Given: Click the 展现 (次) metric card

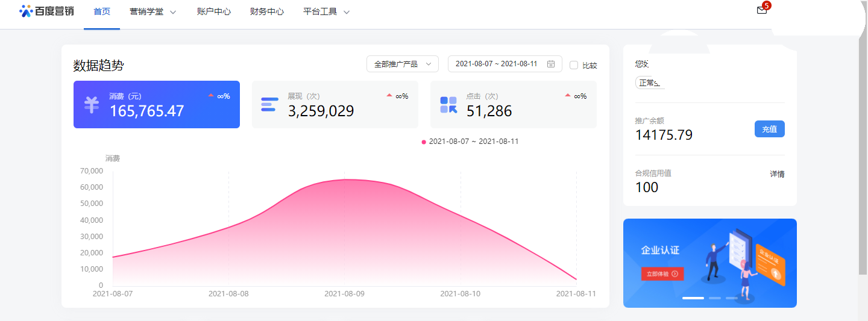Looking at the screenshot, I should (x=335, y=105).
